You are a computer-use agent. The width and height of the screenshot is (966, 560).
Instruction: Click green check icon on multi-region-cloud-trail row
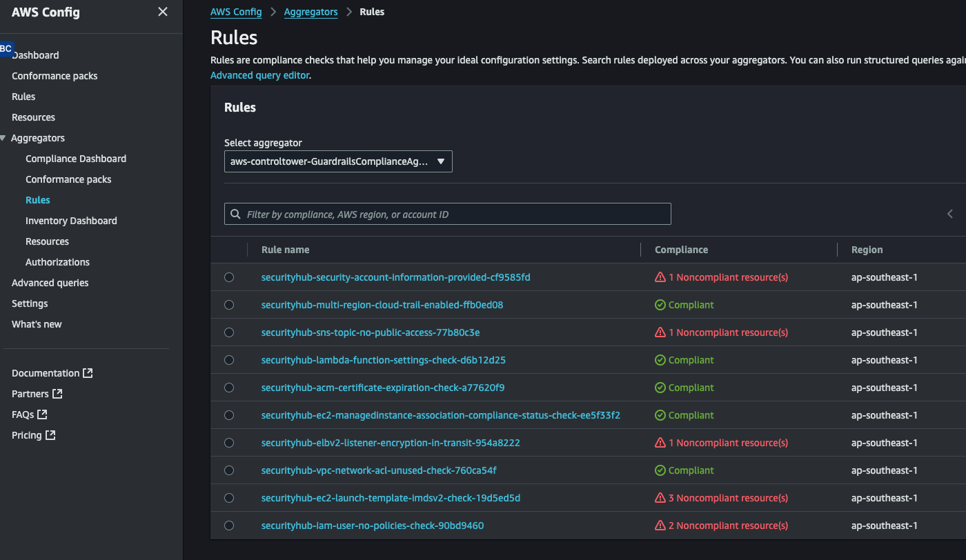(660, 305)
